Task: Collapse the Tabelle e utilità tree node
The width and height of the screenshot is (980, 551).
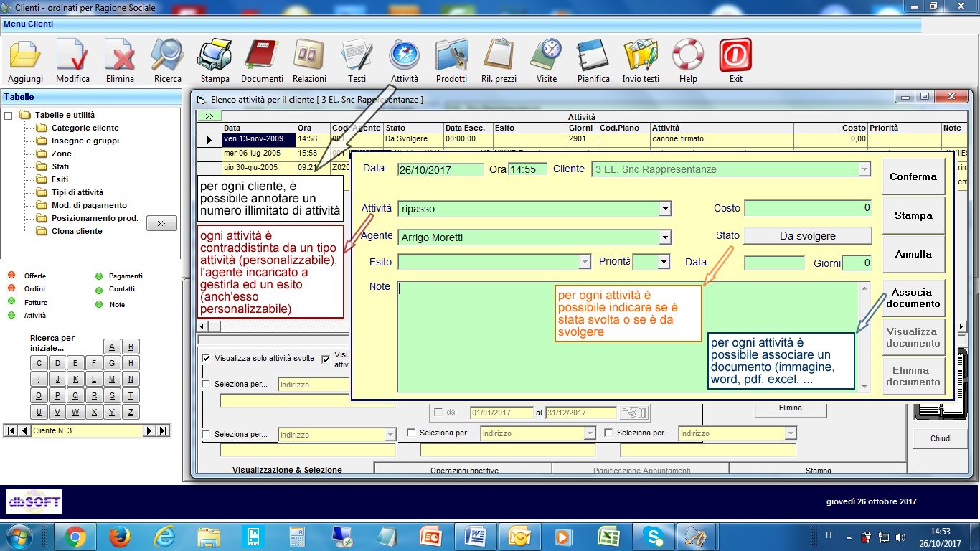Action: pos(9,115)
